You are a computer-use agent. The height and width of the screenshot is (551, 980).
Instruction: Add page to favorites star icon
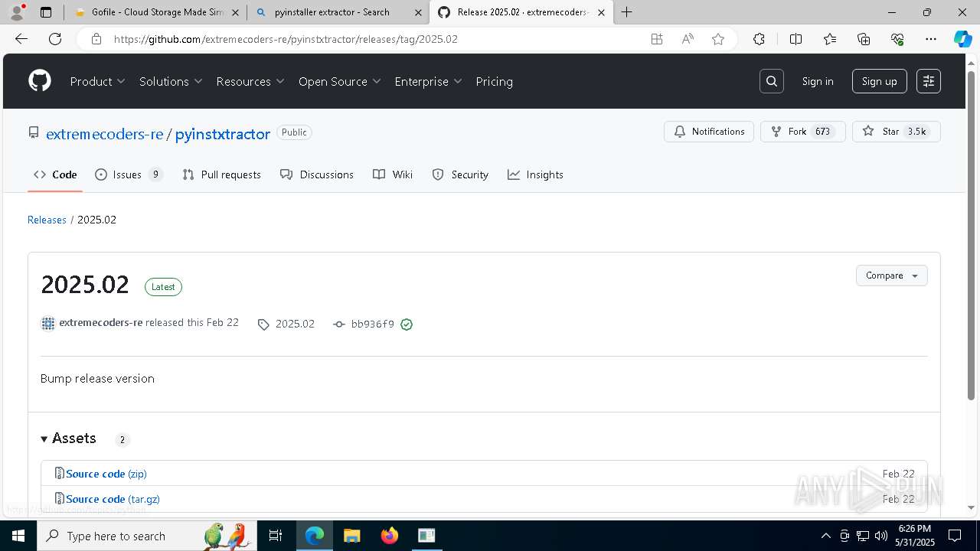pyautogui.click(x=718, y=39)
